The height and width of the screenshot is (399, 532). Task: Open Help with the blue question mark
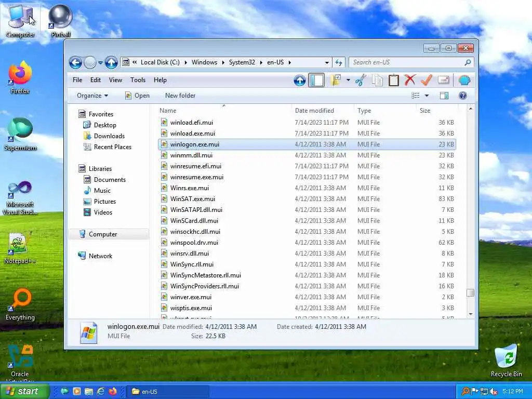[462, 96]
